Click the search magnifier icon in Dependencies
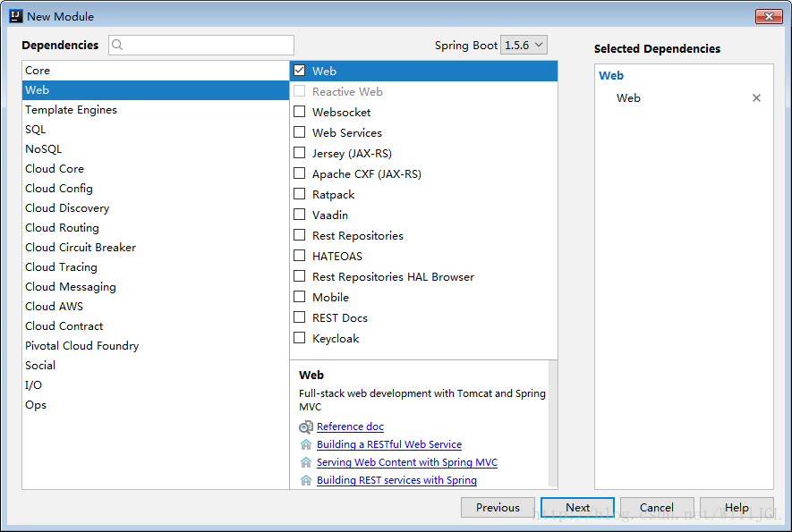This screenshot has width=792, height=532. 118,46
